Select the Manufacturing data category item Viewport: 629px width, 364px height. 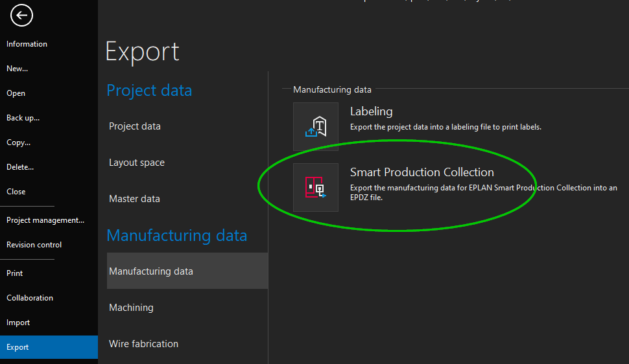coord(187,271)
